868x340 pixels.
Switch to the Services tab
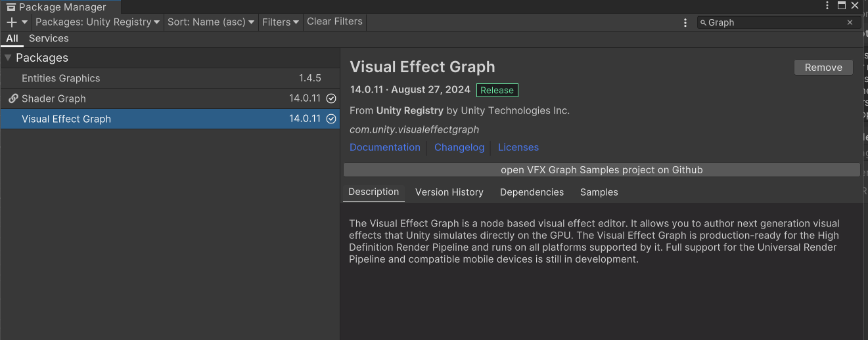49,38
